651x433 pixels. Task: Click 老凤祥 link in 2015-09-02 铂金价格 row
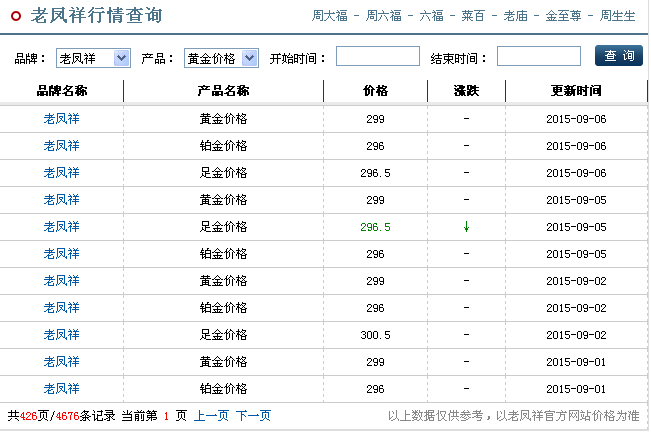click(x=61, y=308)
